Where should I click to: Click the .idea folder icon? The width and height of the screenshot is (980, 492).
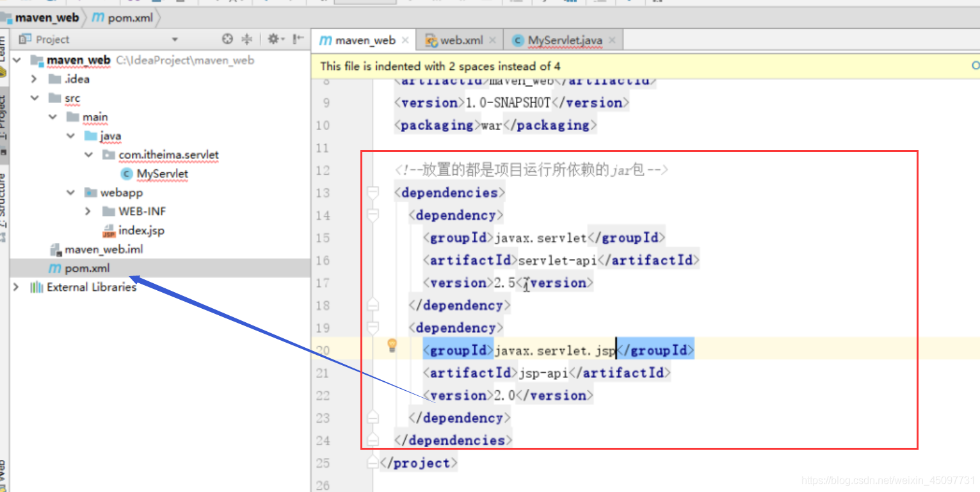[54, 79]
